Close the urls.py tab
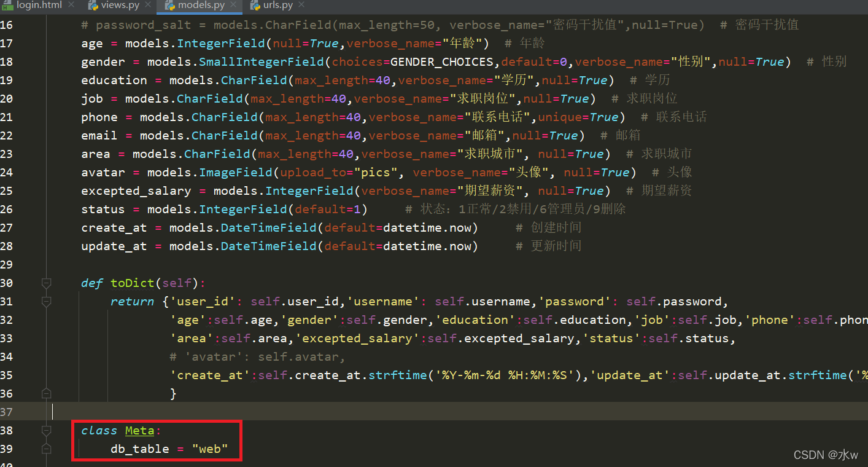 300,4
